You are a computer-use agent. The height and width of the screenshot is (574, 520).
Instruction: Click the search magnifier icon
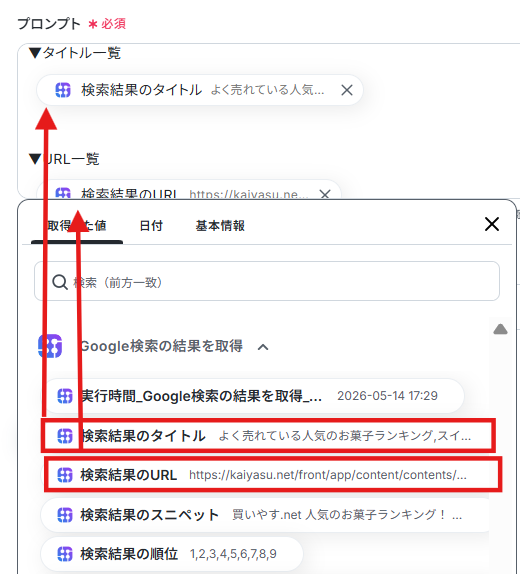60,282
